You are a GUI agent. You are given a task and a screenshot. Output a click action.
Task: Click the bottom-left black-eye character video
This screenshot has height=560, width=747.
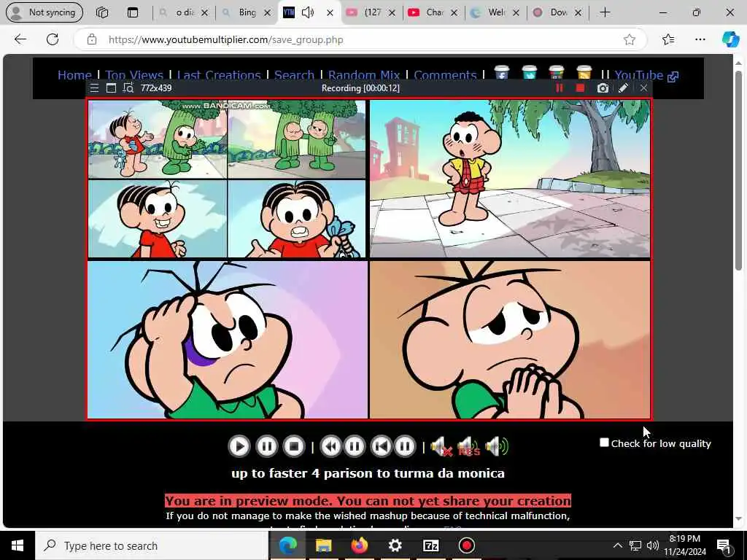tap(228, 340)
